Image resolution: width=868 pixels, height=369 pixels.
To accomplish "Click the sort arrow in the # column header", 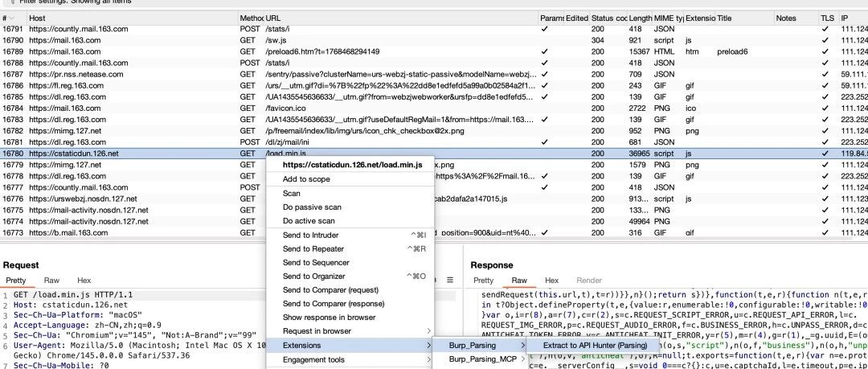I will pyautogui.click(x=12, y=18).
